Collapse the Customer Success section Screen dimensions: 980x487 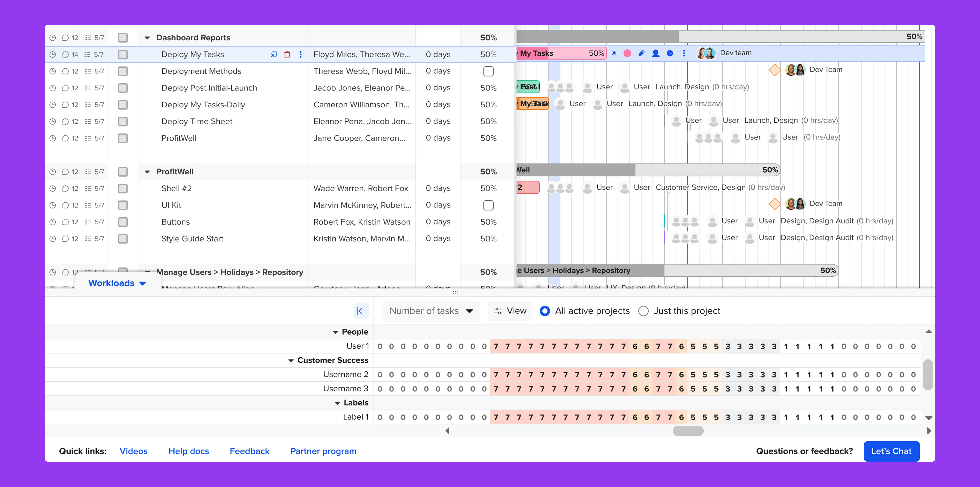point(291,360)
